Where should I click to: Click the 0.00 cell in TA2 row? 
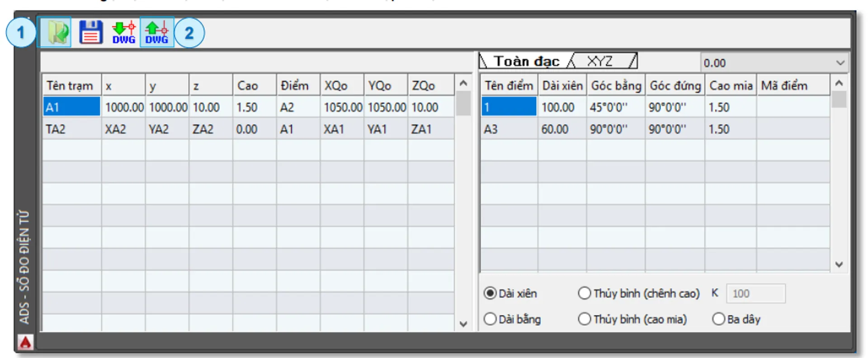coord(255,129)
